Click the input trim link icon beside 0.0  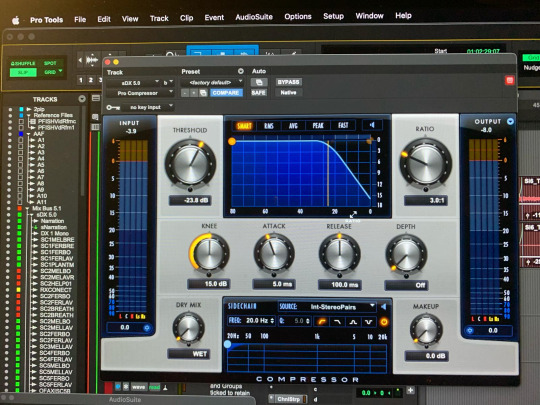147,328
